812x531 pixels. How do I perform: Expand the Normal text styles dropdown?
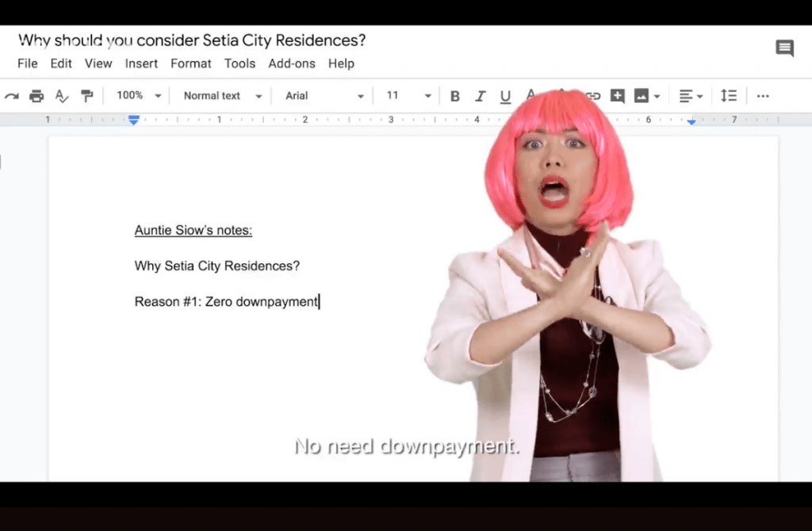click(x=222, y=96)
